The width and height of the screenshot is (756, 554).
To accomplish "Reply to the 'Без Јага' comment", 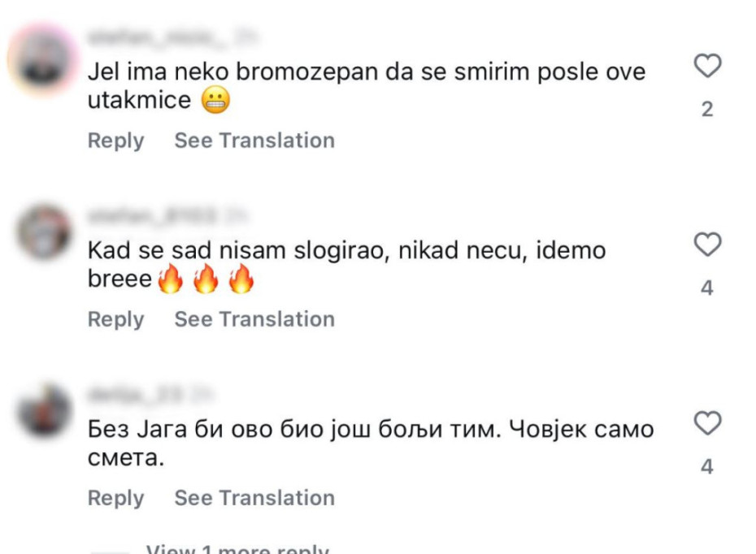I will (115, 498).
